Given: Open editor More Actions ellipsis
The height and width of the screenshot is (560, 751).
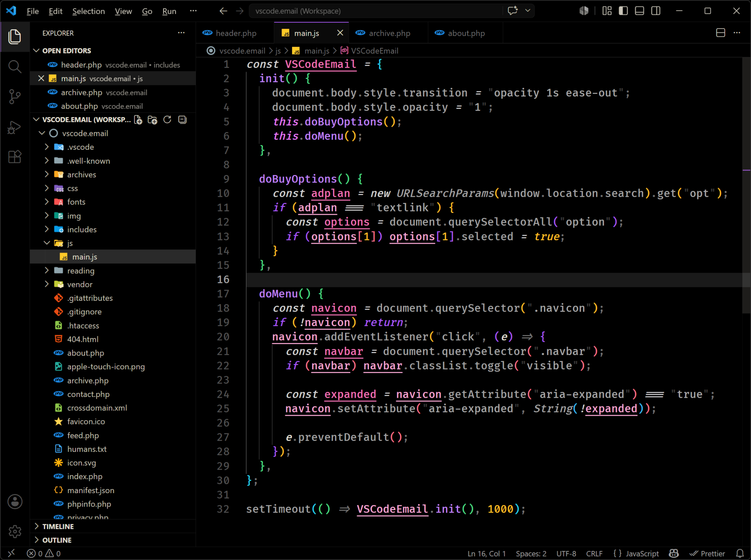Looking at the screenshot, I should [x=737, y=33].
